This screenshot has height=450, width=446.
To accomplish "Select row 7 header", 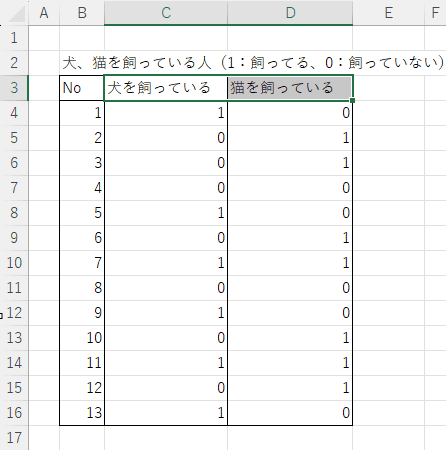I will point(14,188).
